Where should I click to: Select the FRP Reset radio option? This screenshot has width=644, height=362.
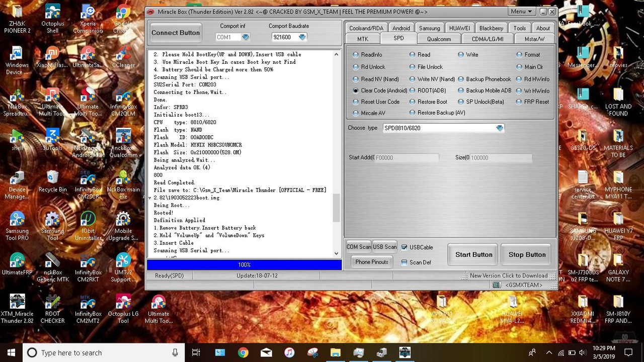533,102
